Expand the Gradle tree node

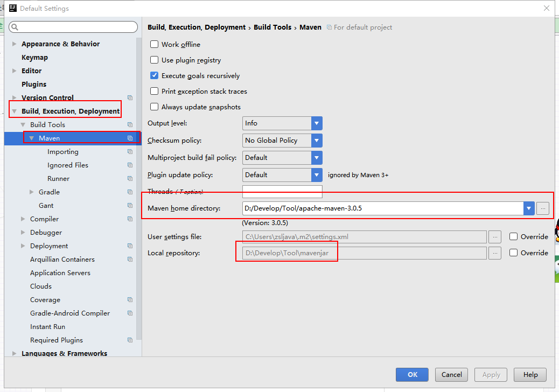click(31, 192)
